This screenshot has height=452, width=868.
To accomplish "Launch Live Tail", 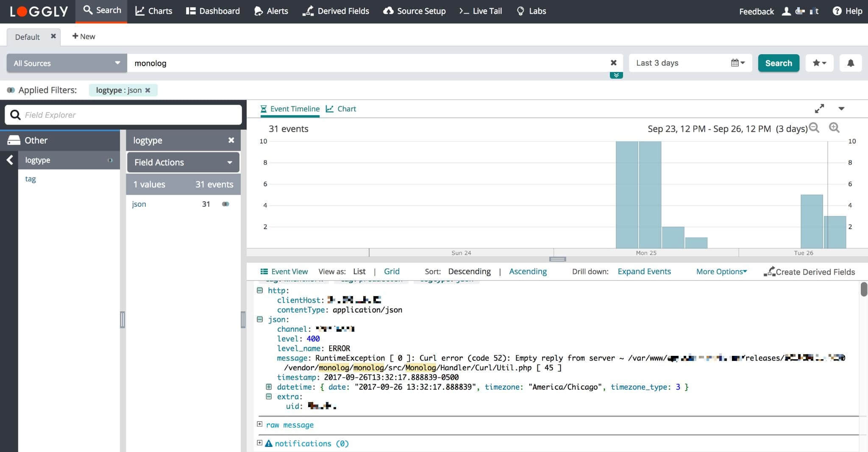I will click(480, 11).
